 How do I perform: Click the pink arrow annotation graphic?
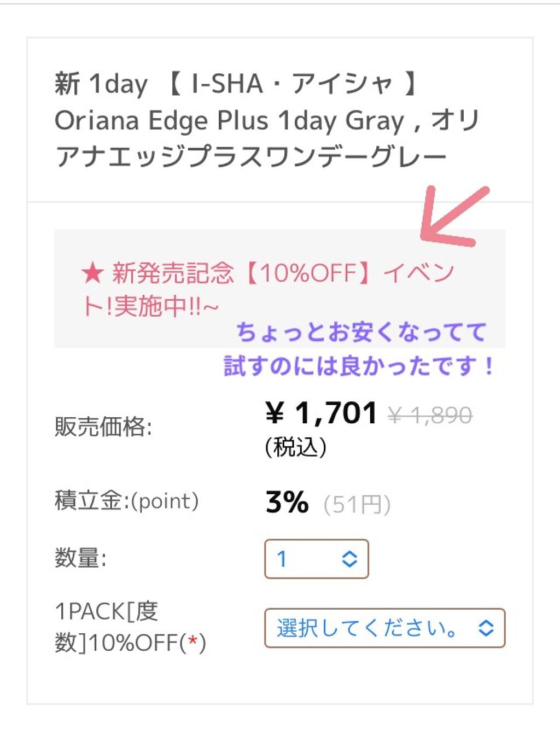point(448,219)
